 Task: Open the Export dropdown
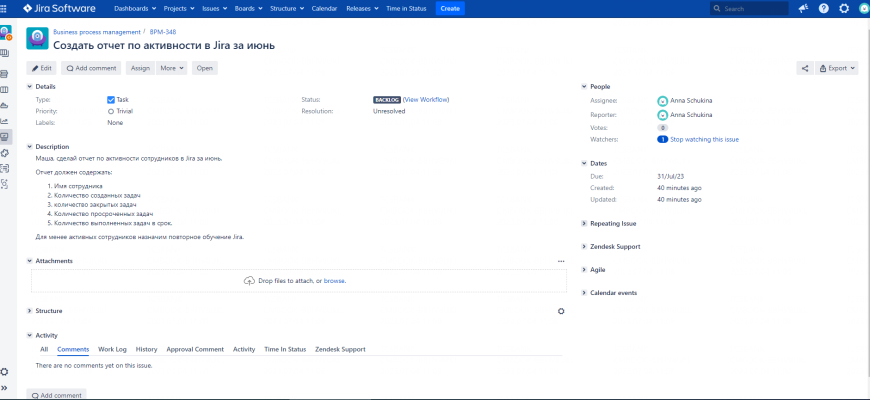[837, 68]
